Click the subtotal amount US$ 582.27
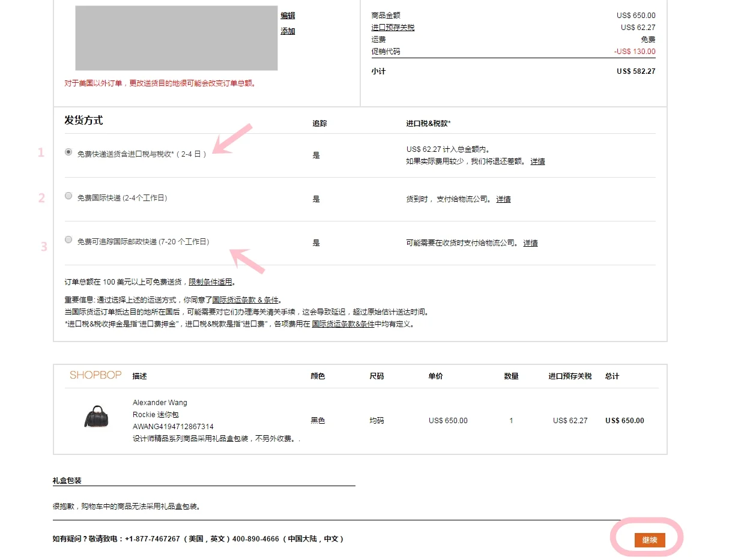This screenshot has height=560, width=747. (x=636, y=71)
